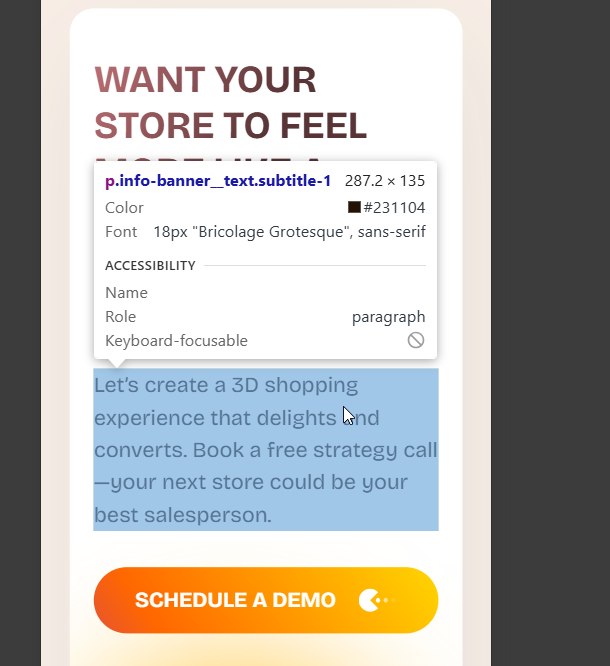Viewport: 610px width, 666px height.
Task: Click the paragraph role value
Action: coord(388,317)
